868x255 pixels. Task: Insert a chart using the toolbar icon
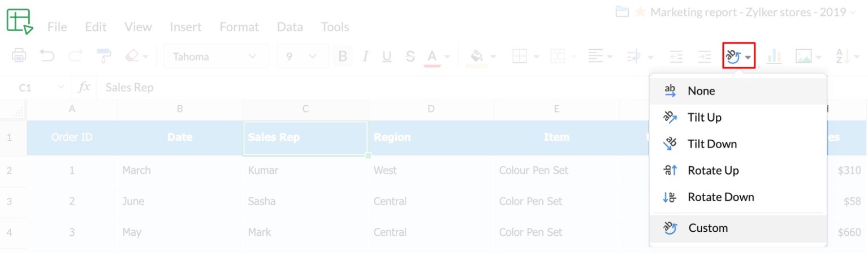pos(774,57)
